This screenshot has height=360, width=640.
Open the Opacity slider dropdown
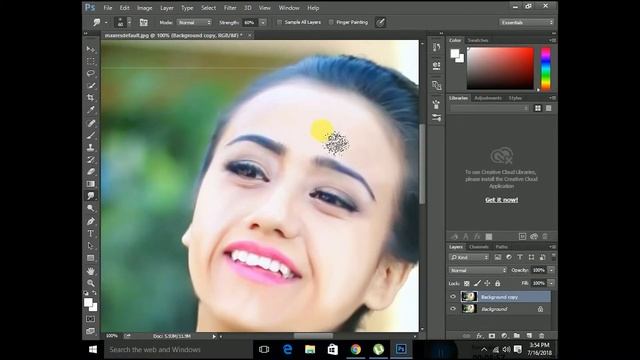point(551,270)
